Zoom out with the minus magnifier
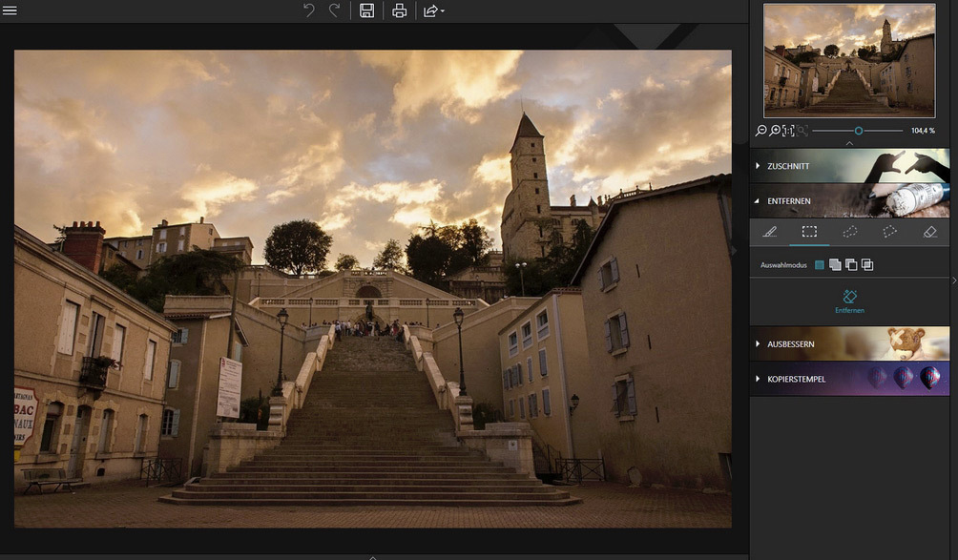Screen dimensions: 958x560 (760, 131)
